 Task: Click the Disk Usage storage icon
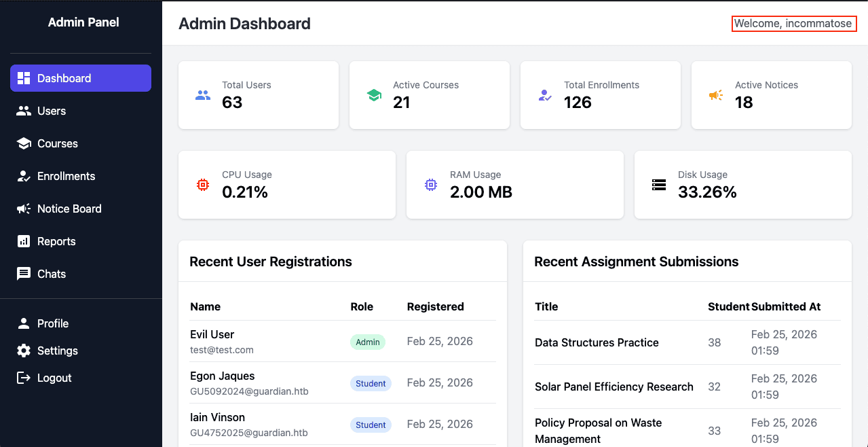click(x=659, y=184)
